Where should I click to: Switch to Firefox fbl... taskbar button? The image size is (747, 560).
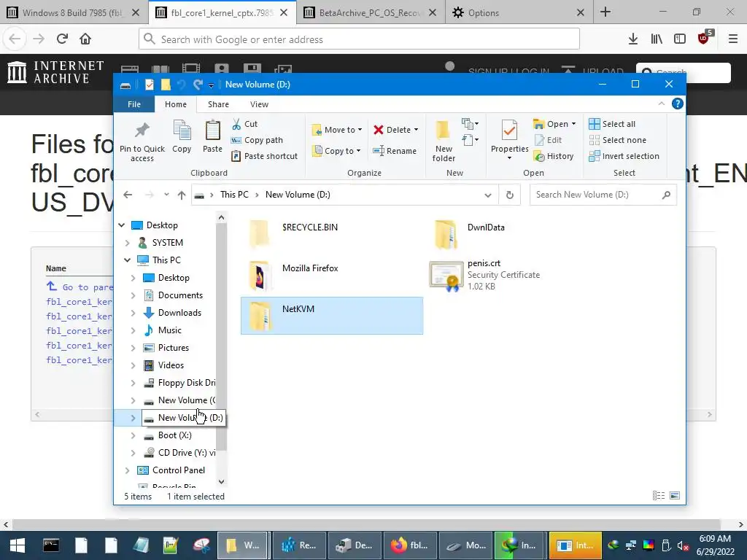[410, 545]
